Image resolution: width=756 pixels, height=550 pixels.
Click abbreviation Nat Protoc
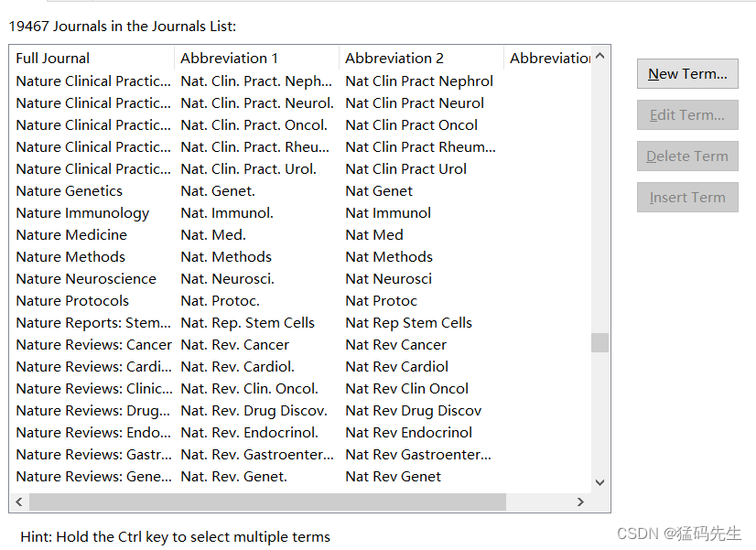click(382, 301)
